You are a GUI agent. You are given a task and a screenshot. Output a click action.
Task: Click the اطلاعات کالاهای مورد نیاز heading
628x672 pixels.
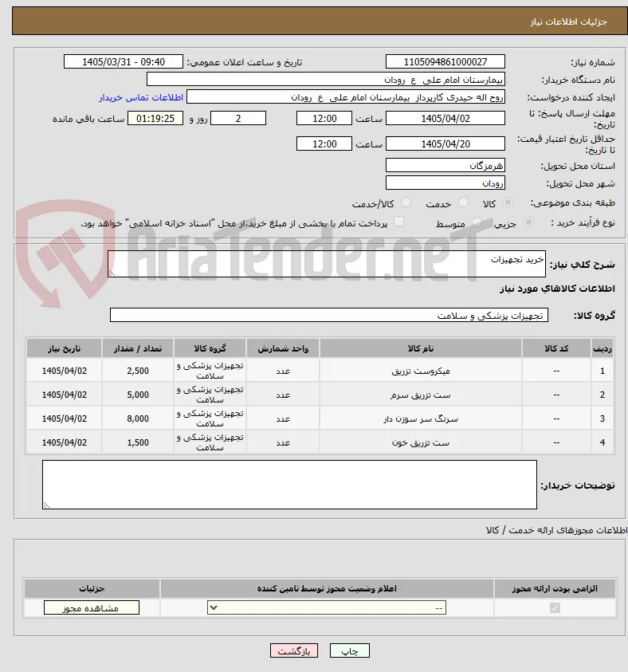557,289
